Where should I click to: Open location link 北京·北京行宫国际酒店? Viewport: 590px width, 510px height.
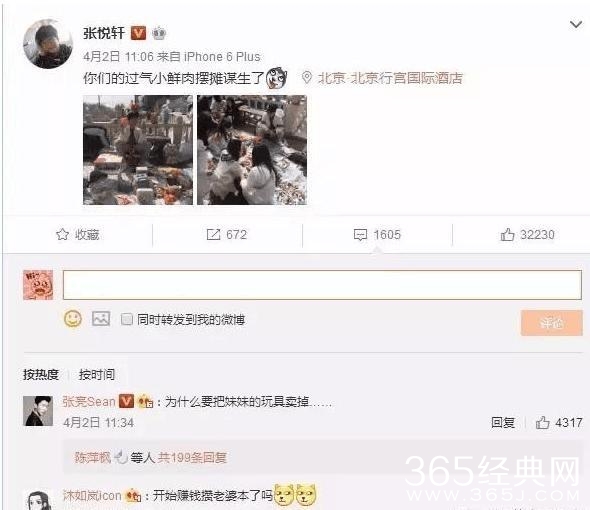point(390,78)
